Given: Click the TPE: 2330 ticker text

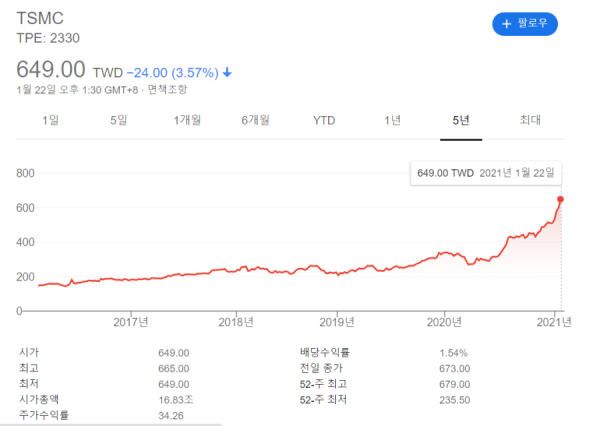Looking at the screenshot, I should 48,38.
